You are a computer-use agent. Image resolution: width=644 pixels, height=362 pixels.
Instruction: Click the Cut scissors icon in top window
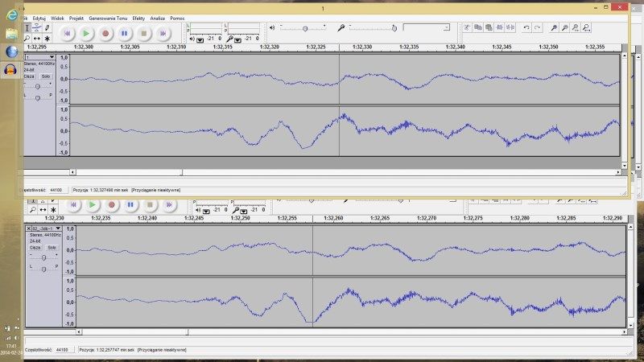pos(467,27)
